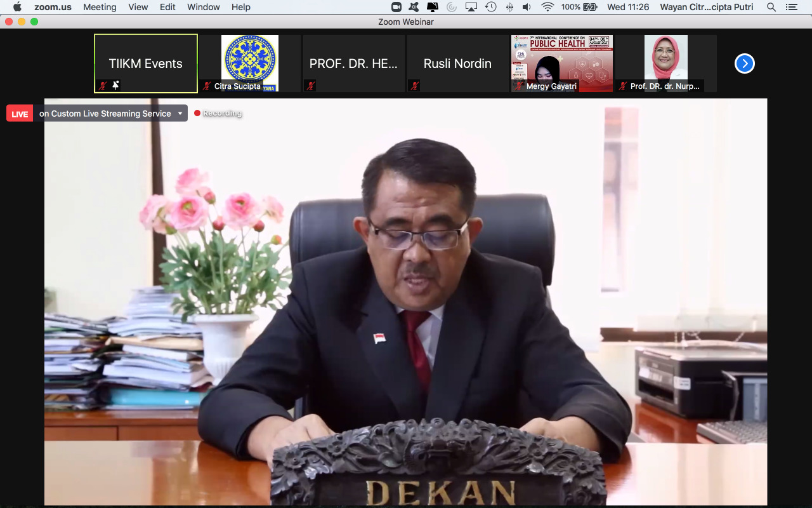Screen dimensions: 812x508
Task: Open the Wi-Fi menu bar icon
Action: (x=547, y=7)
